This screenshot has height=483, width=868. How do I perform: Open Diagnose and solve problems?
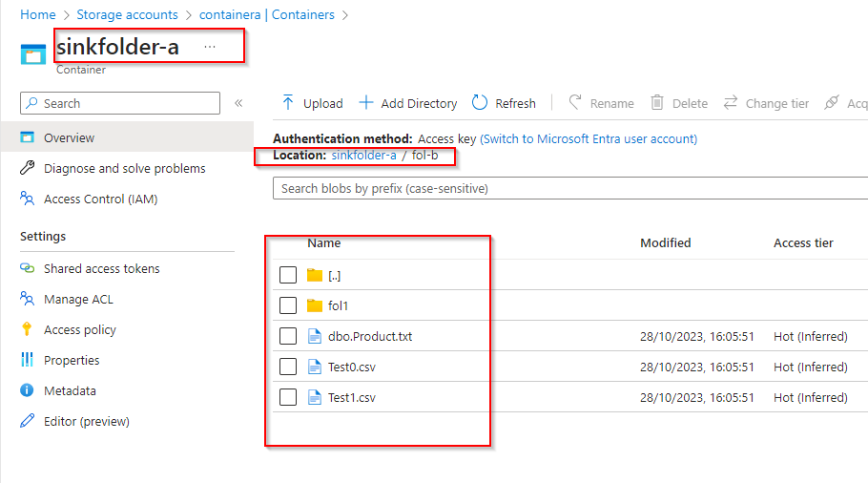[125, 168]
